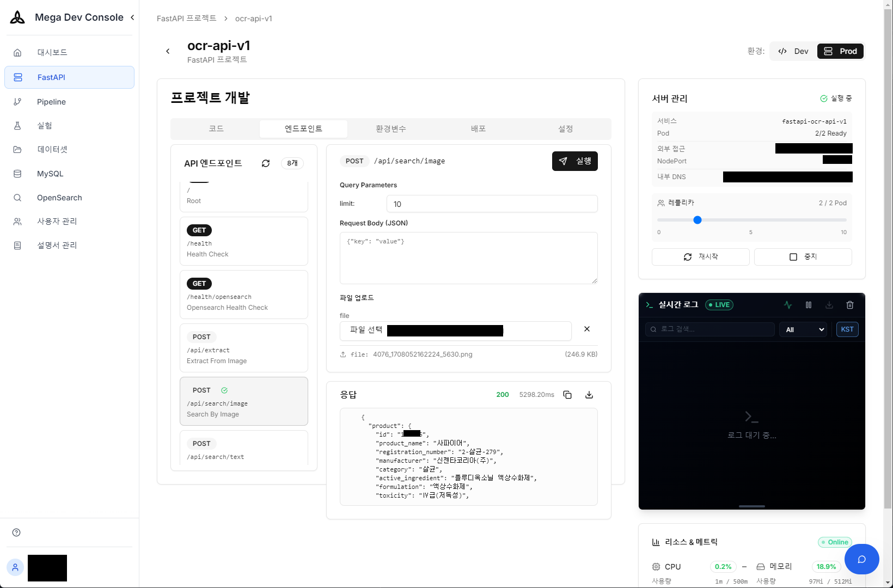This screenshot has width=893, height=588.
Task: Download the 200 response body
Action: [x=589, y=395]
